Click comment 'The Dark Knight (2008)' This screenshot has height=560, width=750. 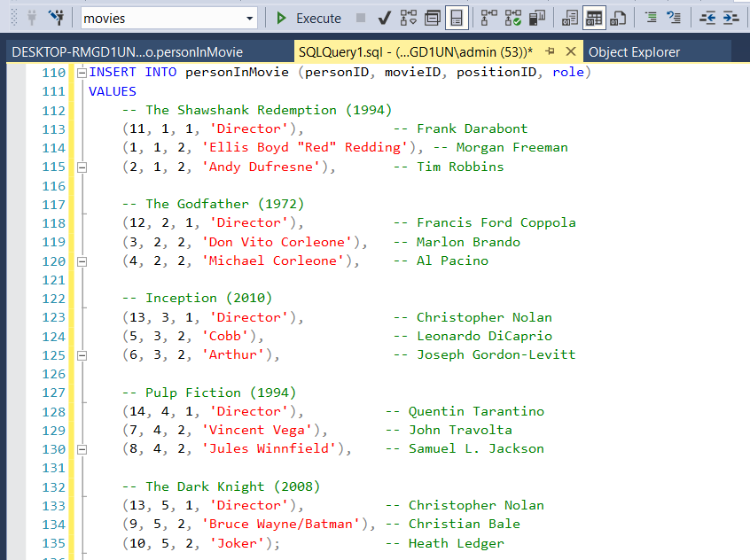pos(221,486)
